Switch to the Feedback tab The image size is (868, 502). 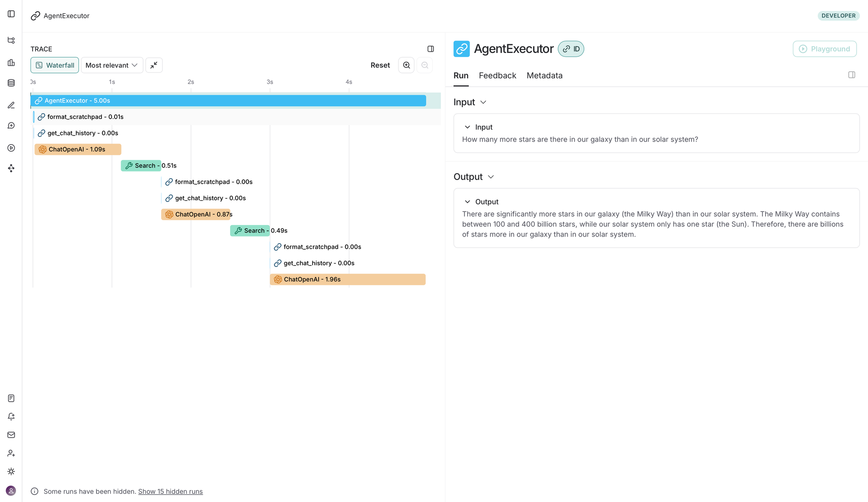tap(497, 76)
